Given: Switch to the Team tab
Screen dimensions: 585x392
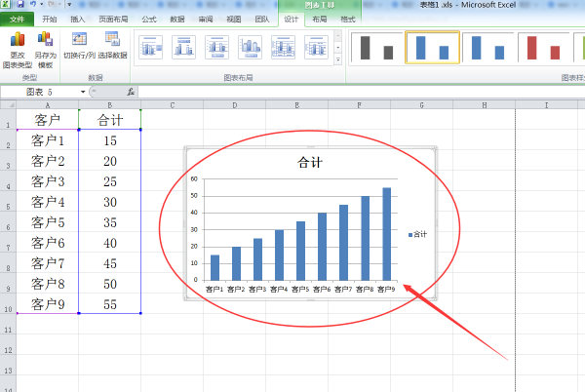Looking at the screenshot, I should click(x=262, y=20).
